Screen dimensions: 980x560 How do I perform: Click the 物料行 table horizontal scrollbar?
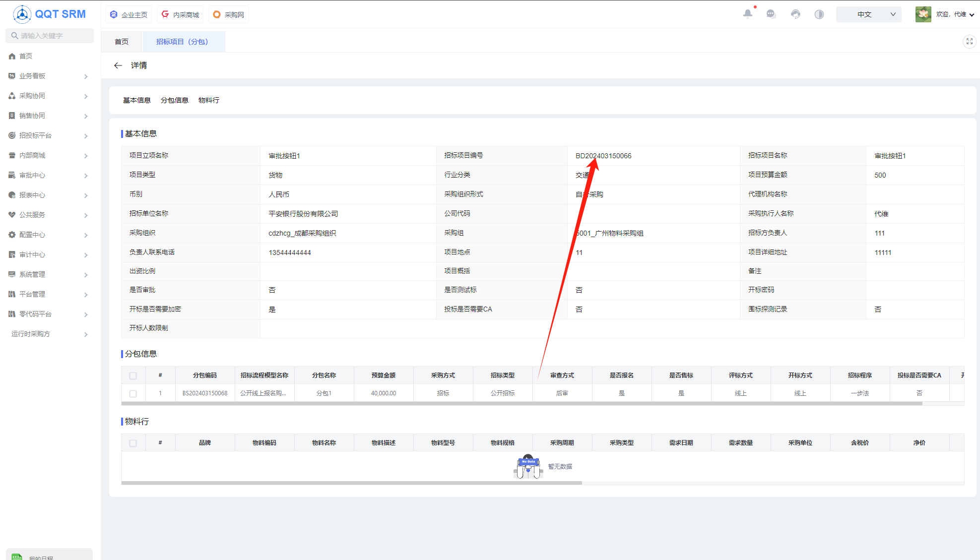(x=351, y=483)
